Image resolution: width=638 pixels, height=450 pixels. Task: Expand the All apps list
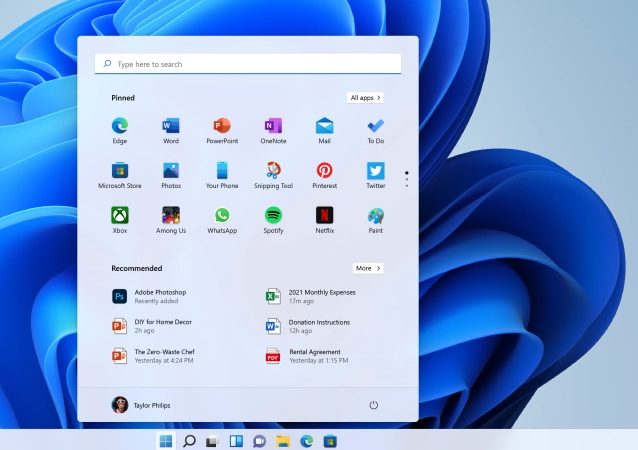coord(365,98)
